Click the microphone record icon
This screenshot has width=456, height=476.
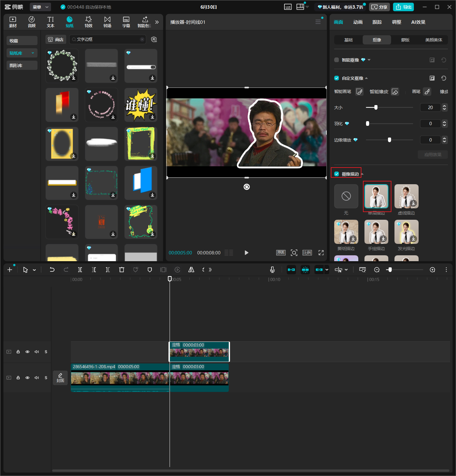(272, 270)
